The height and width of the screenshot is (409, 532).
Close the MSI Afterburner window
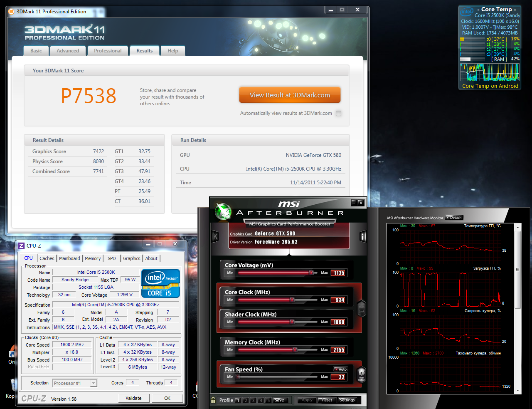(x=361, y=203)
